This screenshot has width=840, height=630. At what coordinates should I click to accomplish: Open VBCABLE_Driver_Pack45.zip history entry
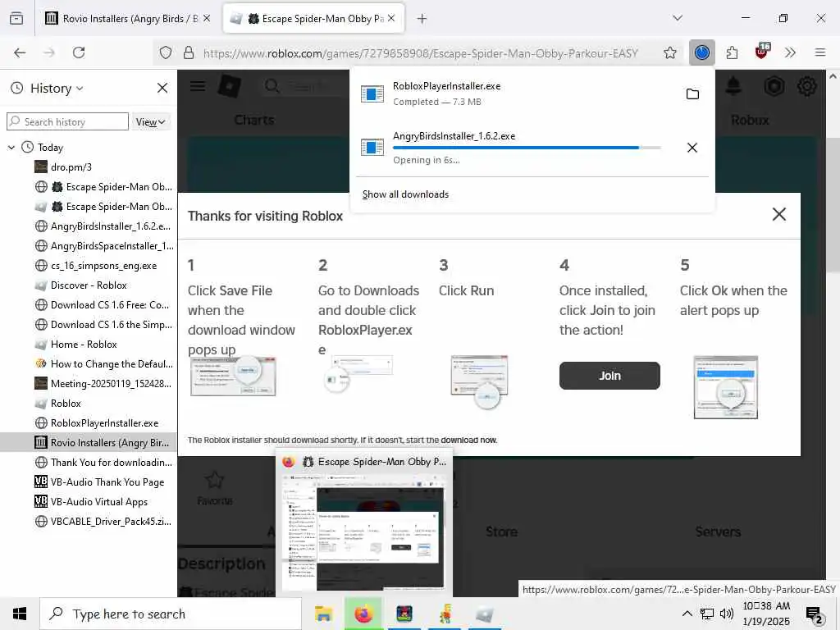point(111,522)
